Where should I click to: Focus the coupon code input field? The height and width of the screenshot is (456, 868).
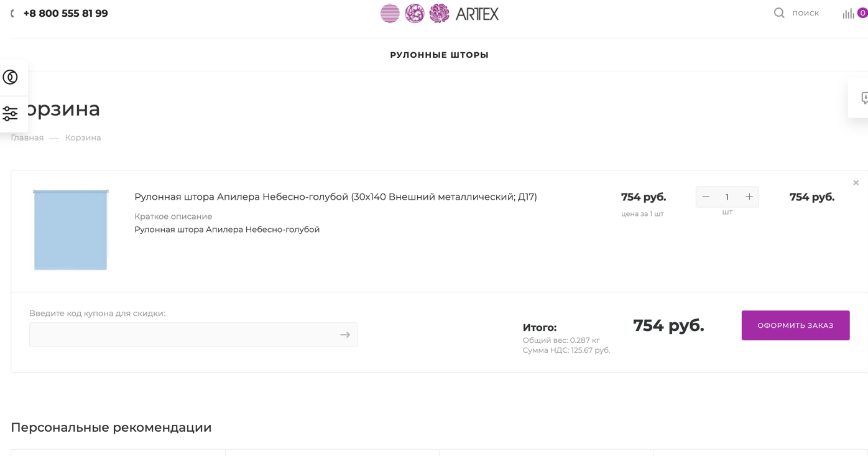pyautogui.click(x=193, y=335)
